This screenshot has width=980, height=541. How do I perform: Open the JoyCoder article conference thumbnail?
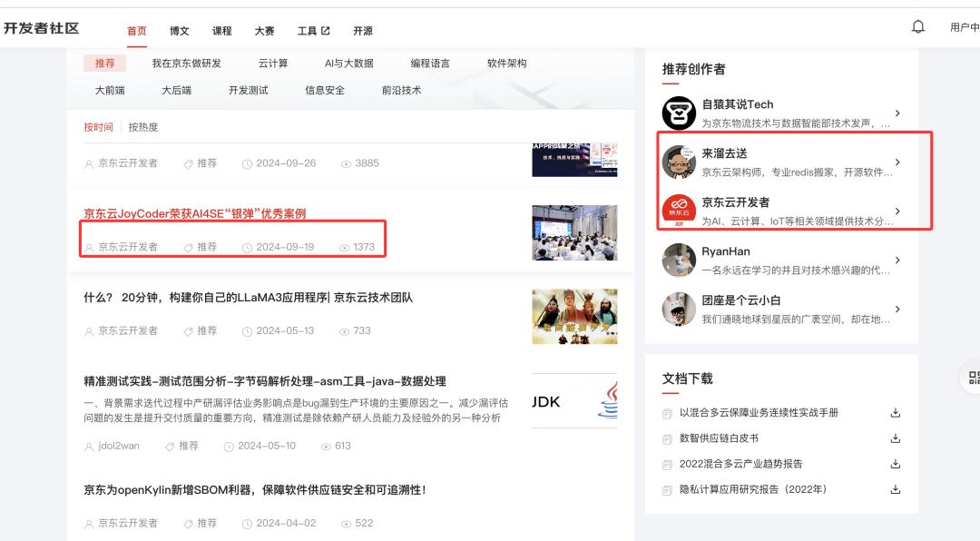[574, 232]
